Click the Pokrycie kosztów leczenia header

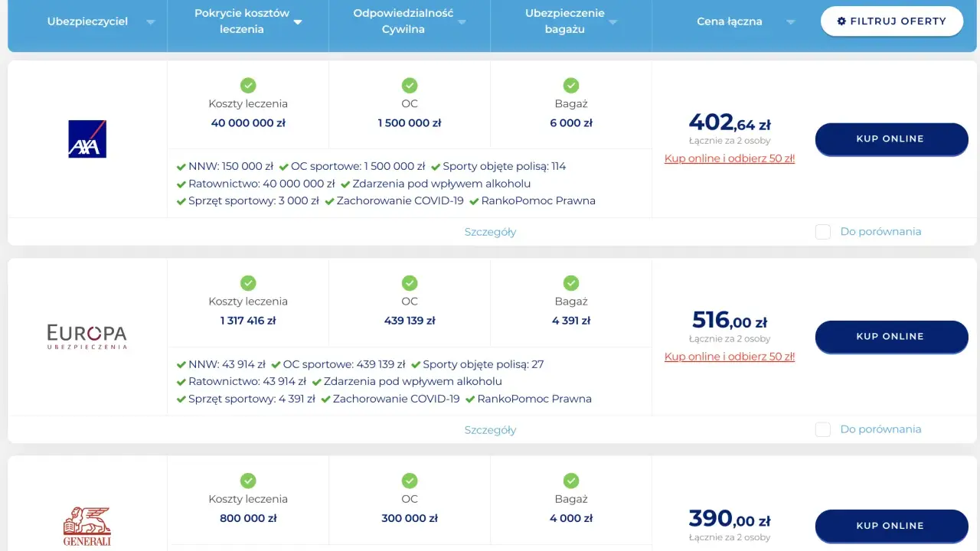coord(242,21)
